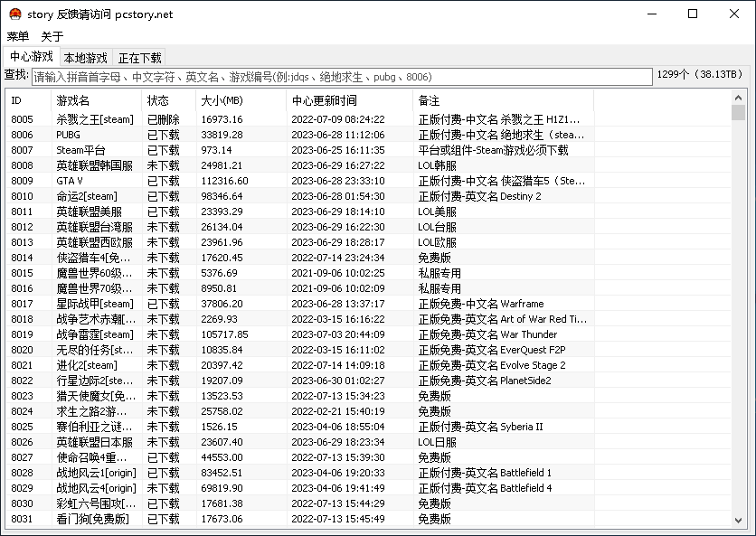Select the 中心游戏 tab
756x536 pixels.
pos(31,57)
